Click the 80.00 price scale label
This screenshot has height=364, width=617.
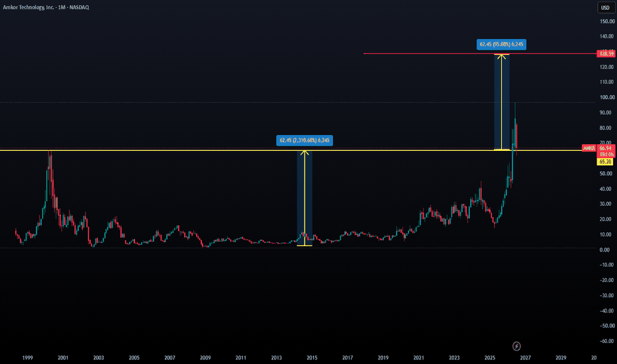(x=607, y=128)
